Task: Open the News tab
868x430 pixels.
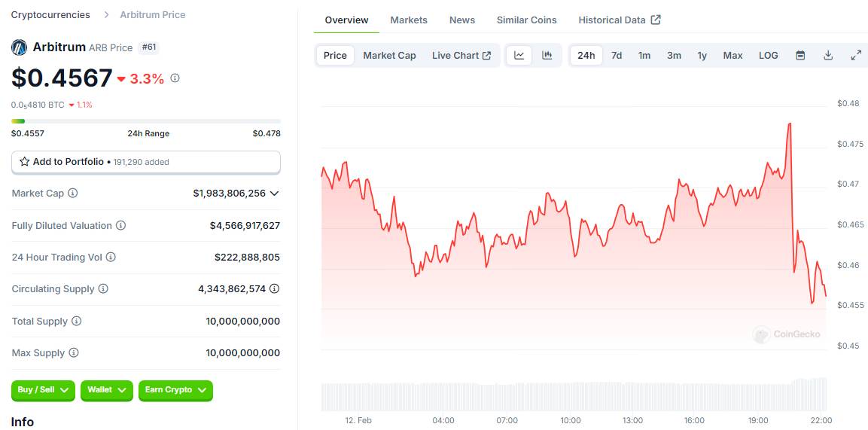Action: coord(462,20)
